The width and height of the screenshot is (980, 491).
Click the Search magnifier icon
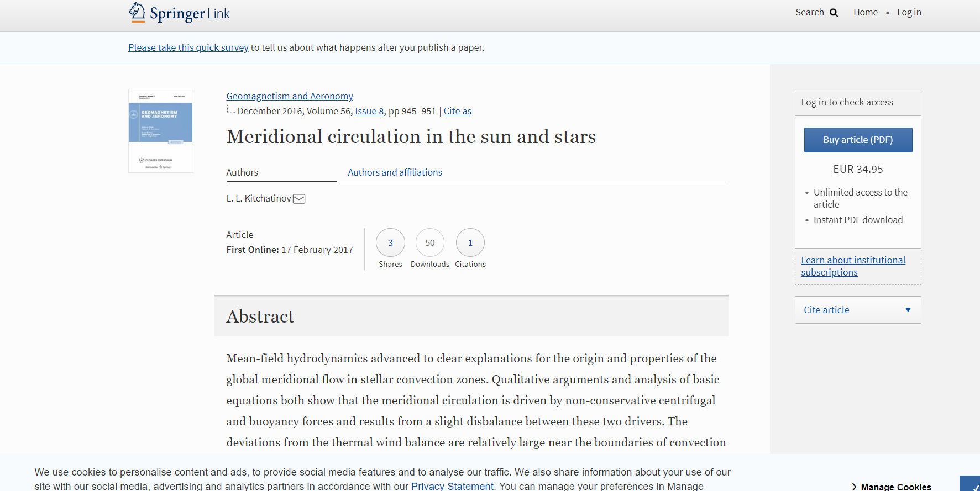coord(834,13)
